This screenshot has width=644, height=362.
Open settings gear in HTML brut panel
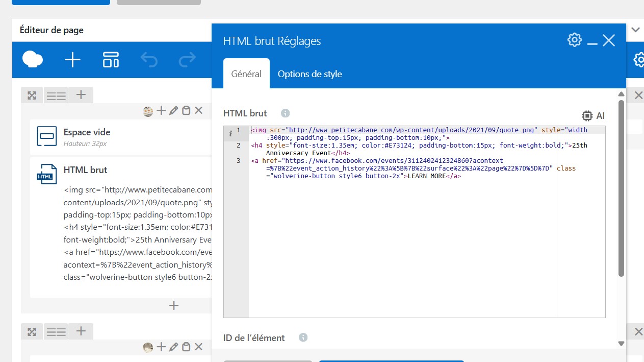point(574,40)
